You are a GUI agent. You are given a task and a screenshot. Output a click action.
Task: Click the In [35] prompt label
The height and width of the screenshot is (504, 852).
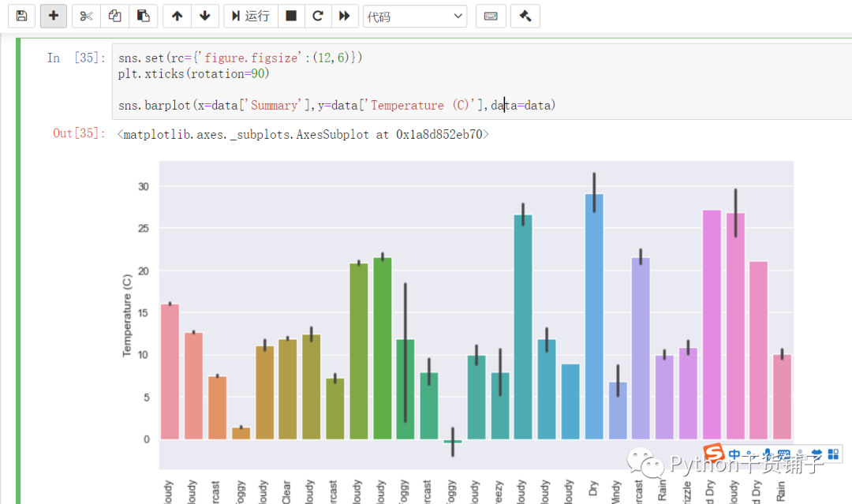tap(76, 58)
